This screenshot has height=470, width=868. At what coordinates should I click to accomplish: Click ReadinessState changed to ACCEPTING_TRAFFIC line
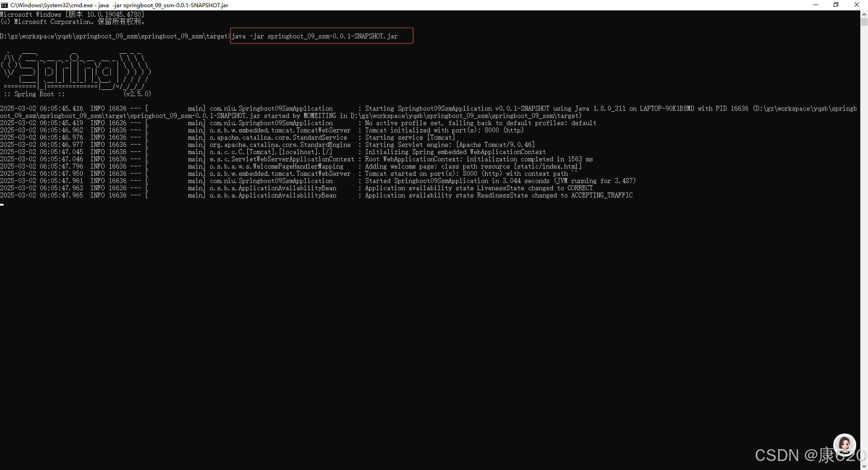[x=316, y=195]
